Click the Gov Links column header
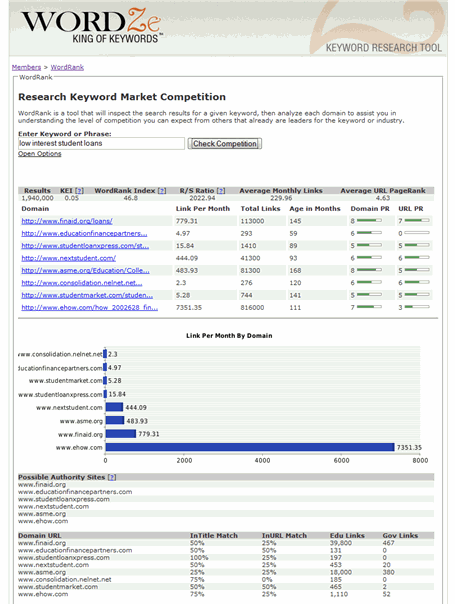The image size is (455, 604). click(400, 535)
